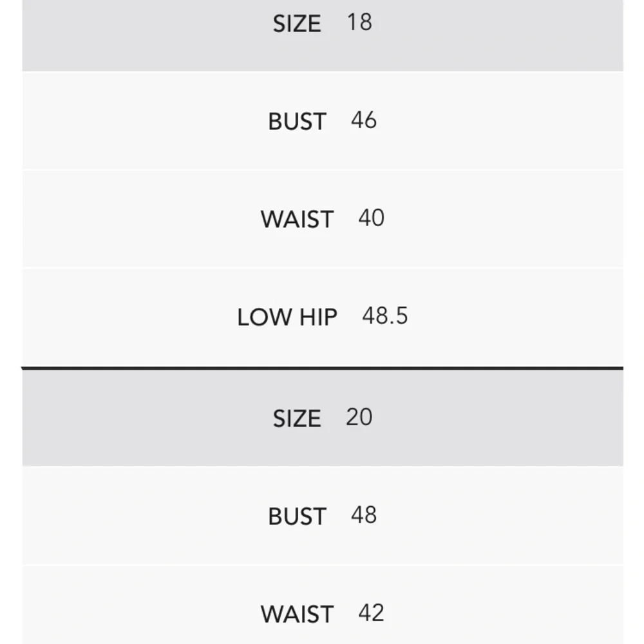Click the black divider line between sizes
The image size is (644, 644).
(x=322, y=368)
